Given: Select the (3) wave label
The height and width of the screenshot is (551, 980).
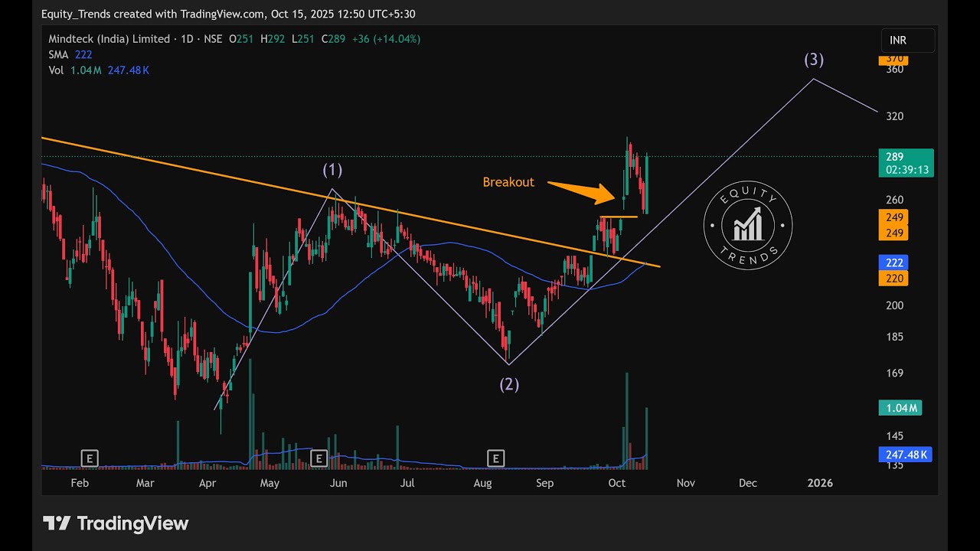Looking at the screenshot, I should point(814,60).
